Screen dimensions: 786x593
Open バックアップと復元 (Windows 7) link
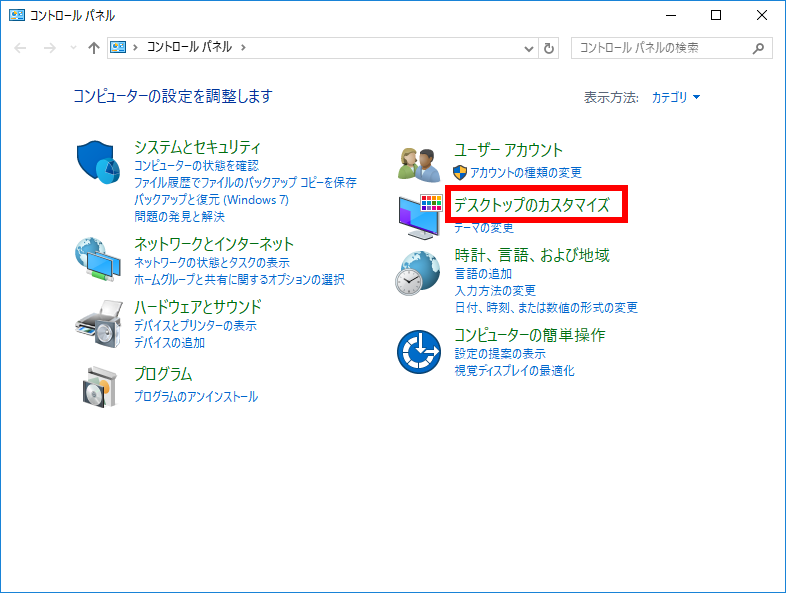(211, 200)
